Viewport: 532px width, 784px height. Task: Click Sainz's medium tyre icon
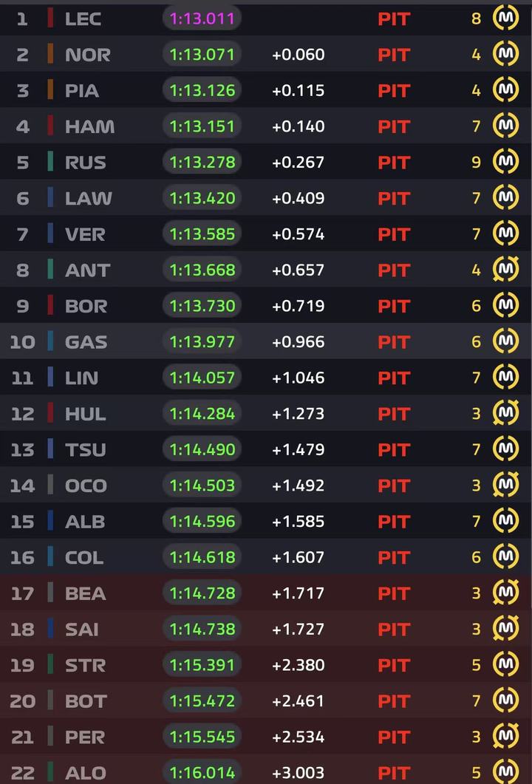click(506, 629)
